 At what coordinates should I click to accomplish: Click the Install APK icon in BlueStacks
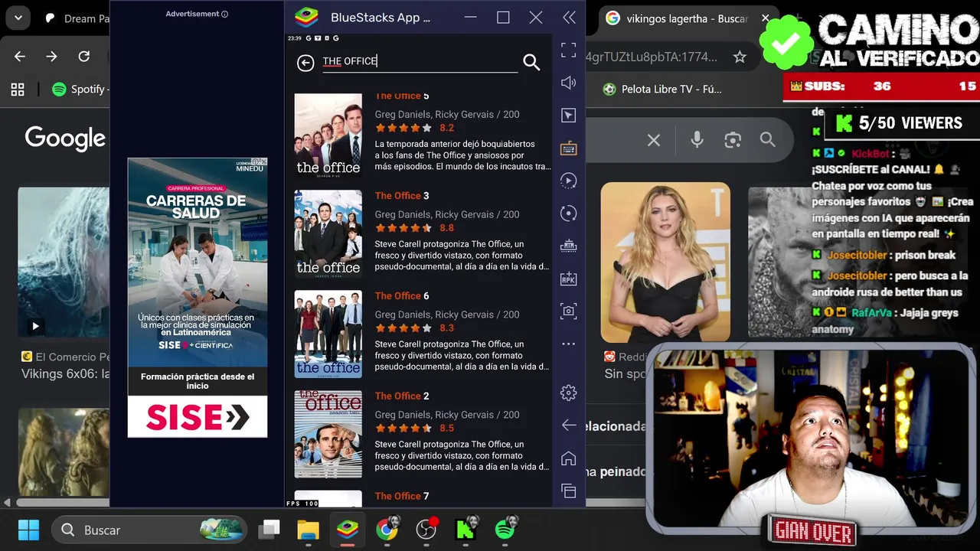pyautogui.click(x=568, y=279)
